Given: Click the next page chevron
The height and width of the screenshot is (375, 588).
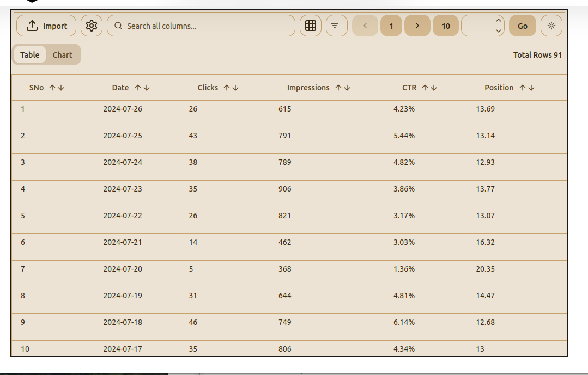Looking at the screenshot, I should pyautogui.click(x=417, y=25).
